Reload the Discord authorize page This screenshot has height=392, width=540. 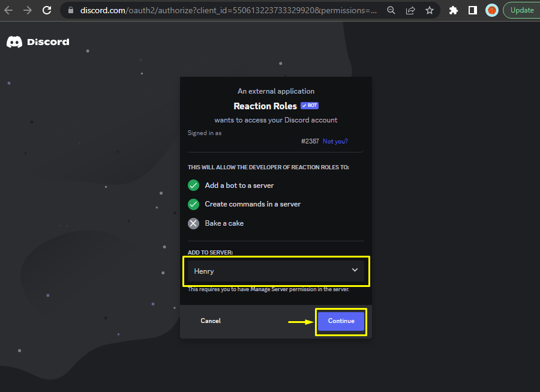coord(47,10)
